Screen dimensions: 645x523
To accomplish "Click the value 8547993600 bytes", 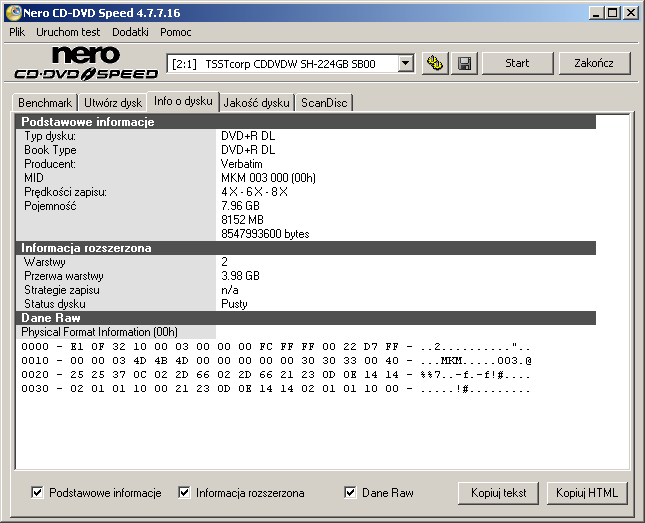I will (x=265, y=234).
